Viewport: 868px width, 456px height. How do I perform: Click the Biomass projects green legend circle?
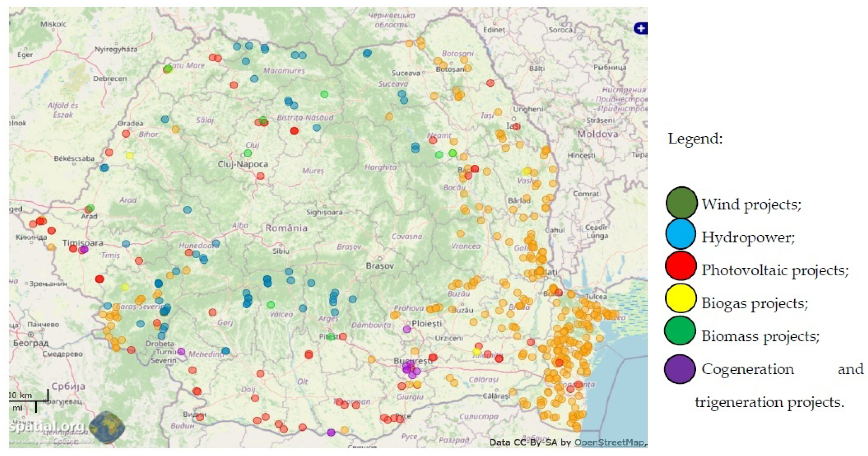[680, 331]
